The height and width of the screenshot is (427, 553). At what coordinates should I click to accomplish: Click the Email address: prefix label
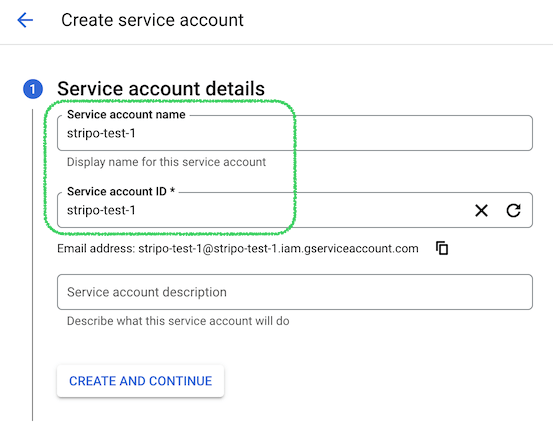pos(96,249)
